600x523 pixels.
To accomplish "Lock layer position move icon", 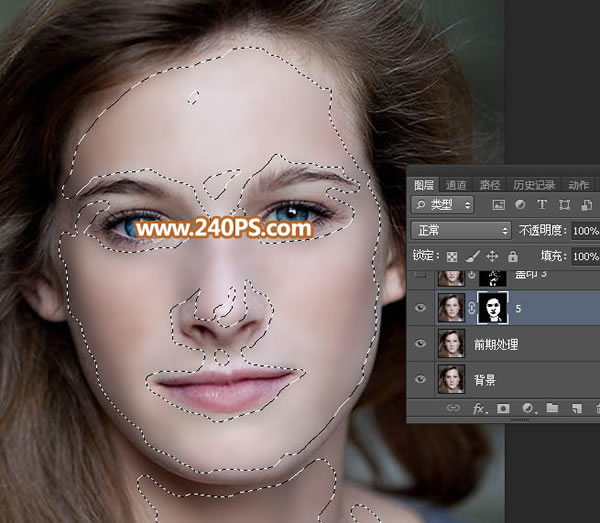I will [492, 256].
